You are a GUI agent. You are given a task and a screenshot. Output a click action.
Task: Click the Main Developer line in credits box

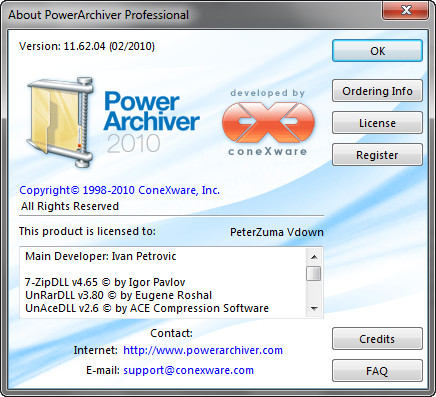(101, 256)
